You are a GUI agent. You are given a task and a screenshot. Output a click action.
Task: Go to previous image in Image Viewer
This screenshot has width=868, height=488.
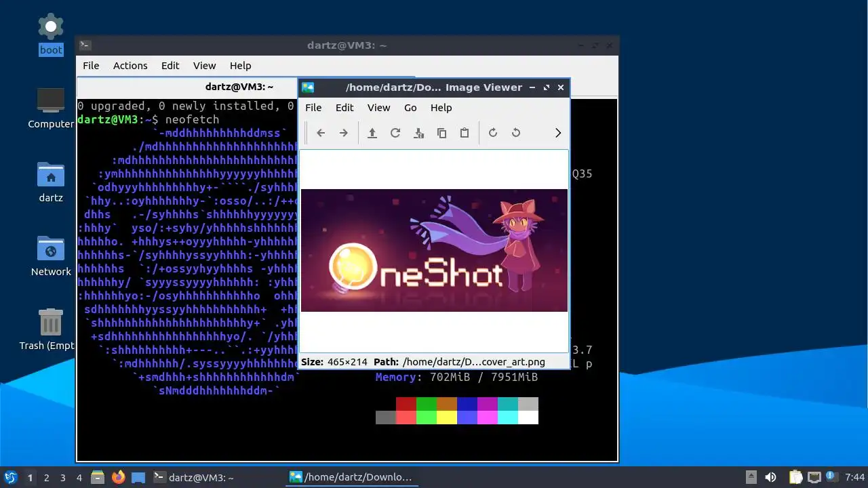[321, 133]
